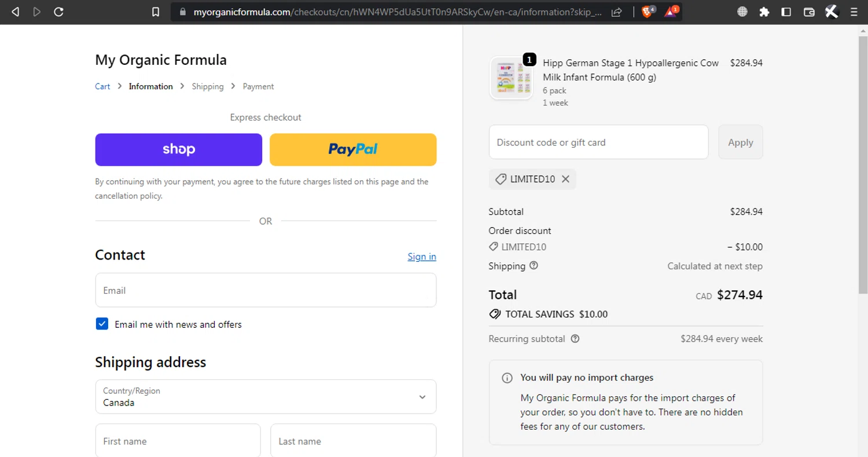Open the Country/Region dropdown
Viewport: 868px width, 457px height.
tap(266, 397)
